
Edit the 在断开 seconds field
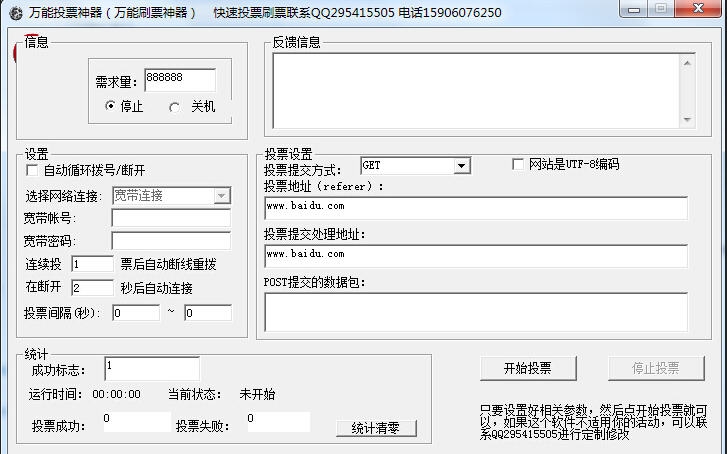pos(92,288)
